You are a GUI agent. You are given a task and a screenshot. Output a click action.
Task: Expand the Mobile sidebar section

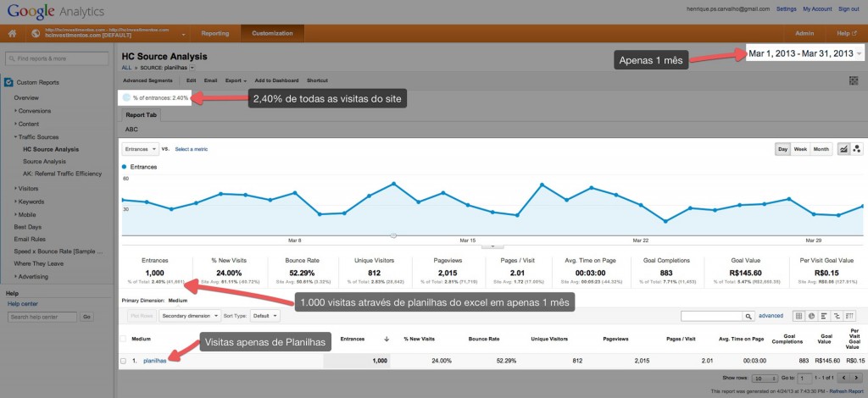tap(26, 214)
